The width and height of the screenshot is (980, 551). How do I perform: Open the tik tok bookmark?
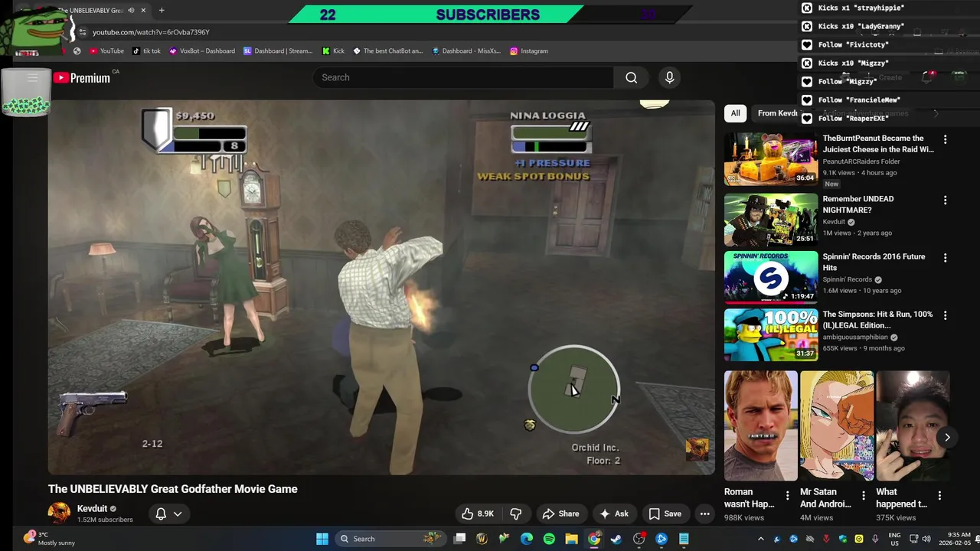click(146, 51)
